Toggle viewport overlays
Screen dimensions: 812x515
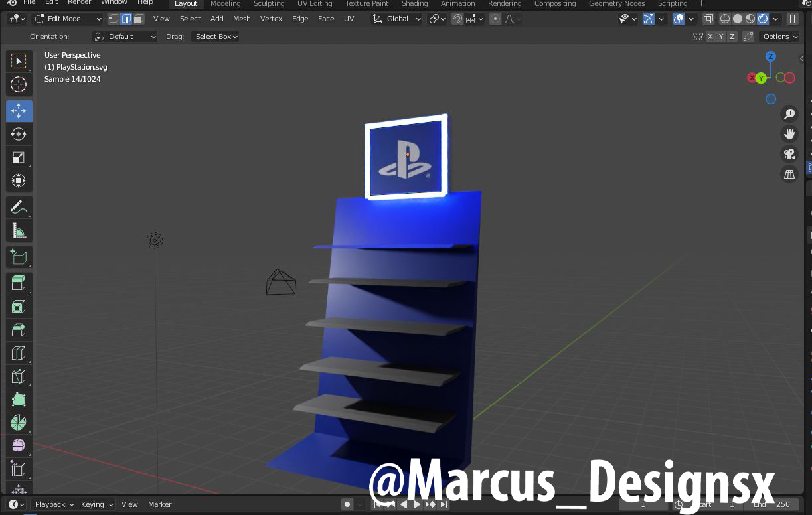click(679, 19)
